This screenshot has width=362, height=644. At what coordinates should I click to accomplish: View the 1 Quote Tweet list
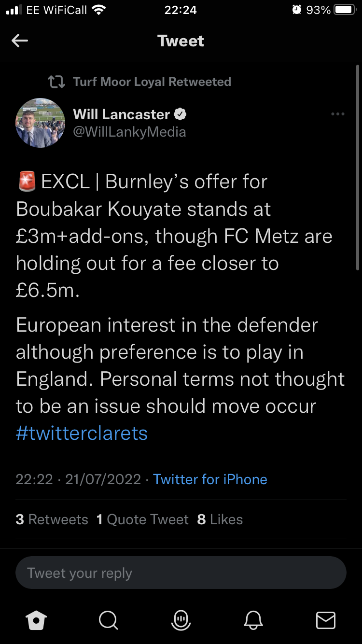(142, 519)
